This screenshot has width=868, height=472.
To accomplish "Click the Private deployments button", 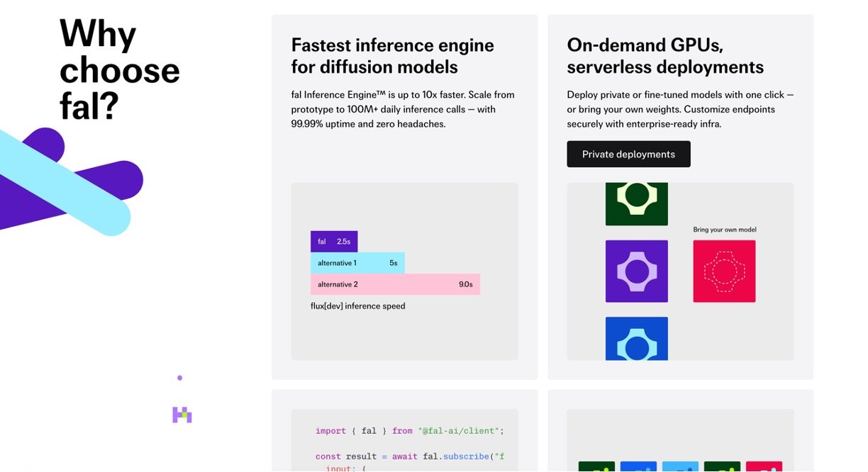I will 628,154.
